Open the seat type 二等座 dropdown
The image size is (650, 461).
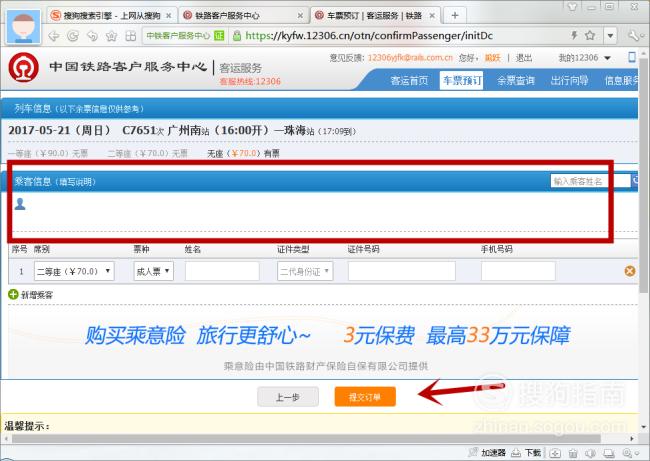(x=74, y=271)
